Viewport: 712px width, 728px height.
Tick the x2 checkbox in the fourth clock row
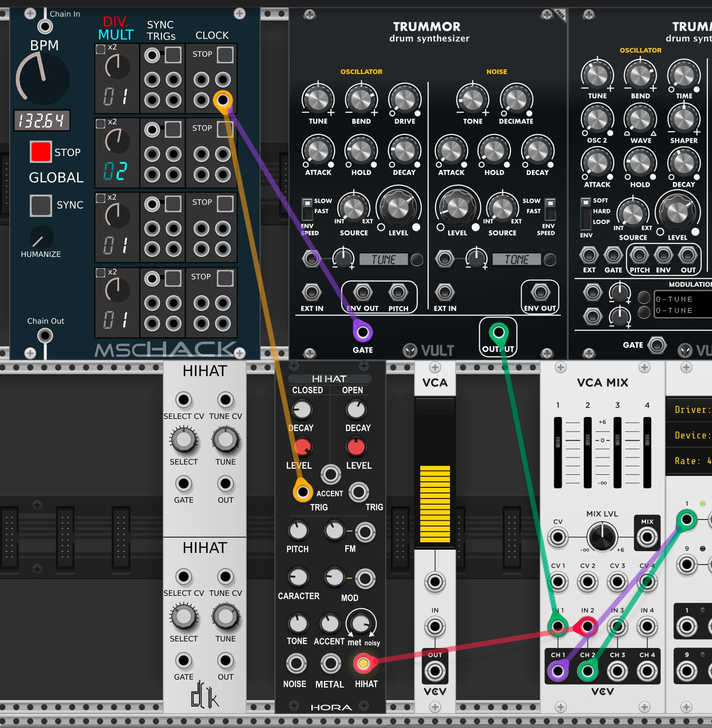click(101, 273)
